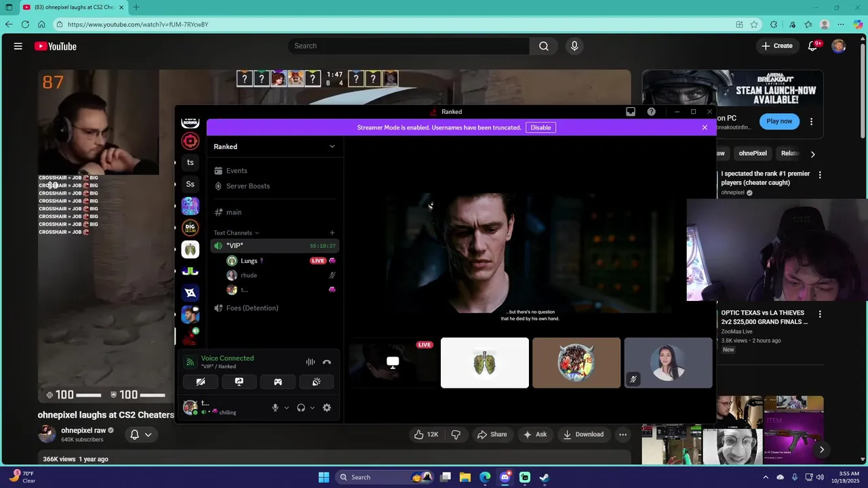The height and width of the screenshot is (488, 868).
Task: Select the lungs avatar video tile
Action: [485, 363]
